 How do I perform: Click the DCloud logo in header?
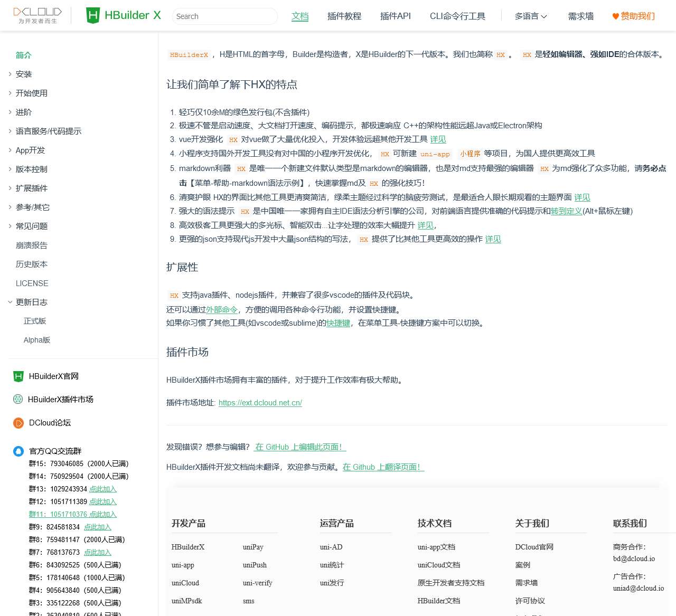pyautogui.click(x=37, y=16)
